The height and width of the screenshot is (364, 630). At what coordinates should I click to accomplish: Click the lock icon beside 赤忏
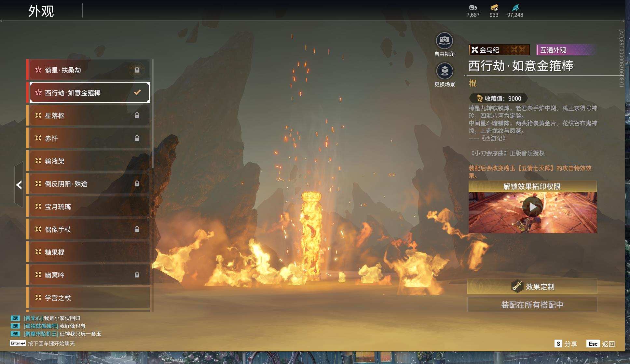tap(137, 138)
